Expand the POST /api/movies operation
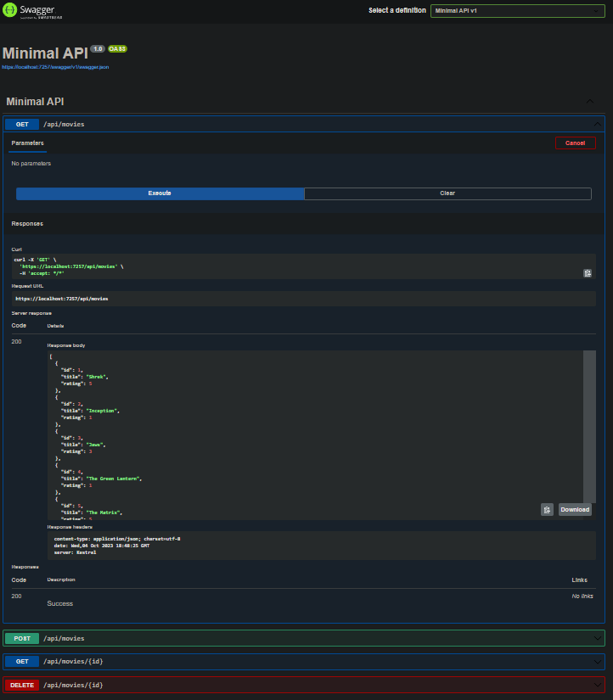613x700 pixels. click(x=597, y=638)
